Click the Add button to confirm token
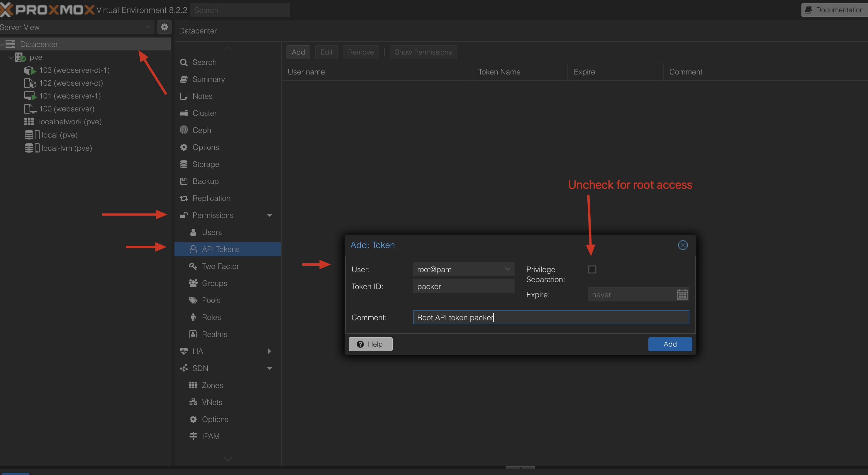The width and height of the screenshot is (868, 475). tap(670, 343)
